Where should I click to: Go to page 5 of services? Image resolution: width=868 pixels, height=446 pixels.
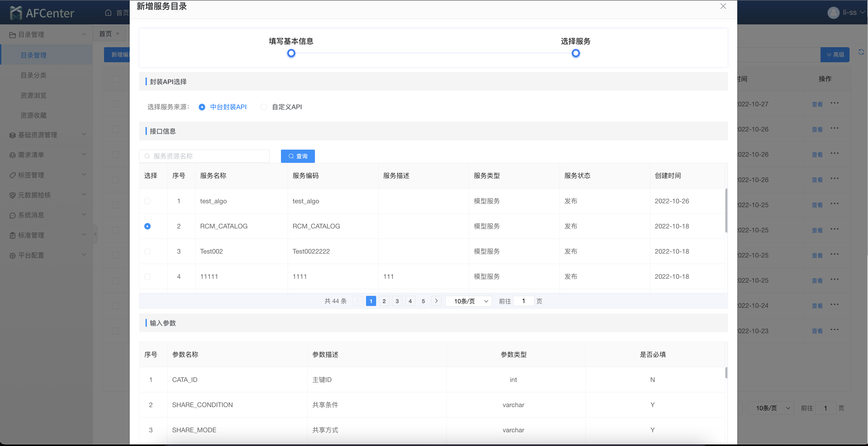[423, 301]
